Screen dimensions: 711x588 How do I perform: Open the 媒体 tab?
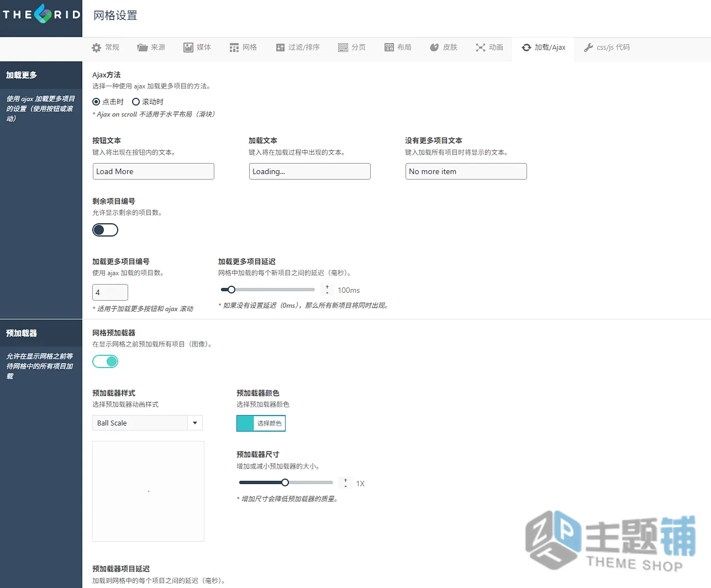click(x=197, y=48)
